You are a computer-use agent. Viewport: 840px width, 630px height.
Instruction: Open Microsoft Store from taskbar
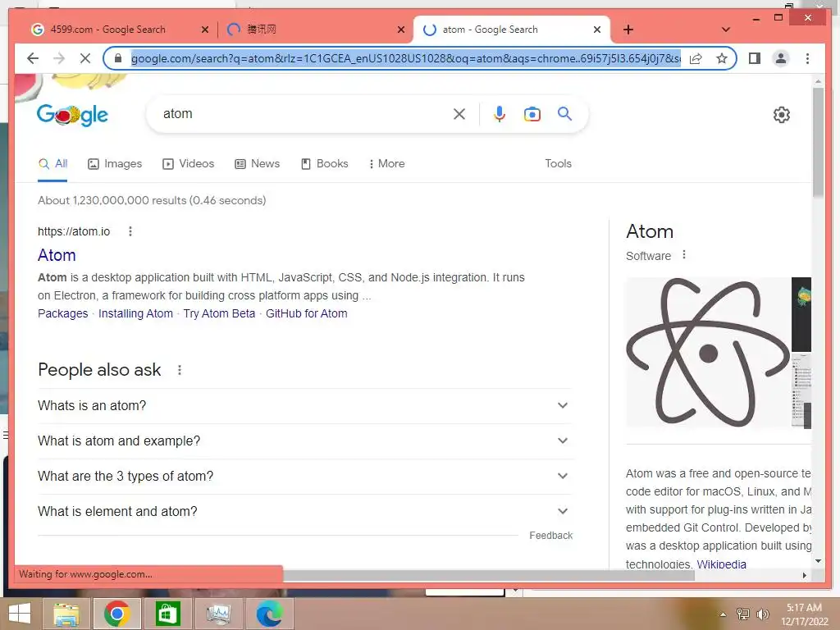(167, 614)
